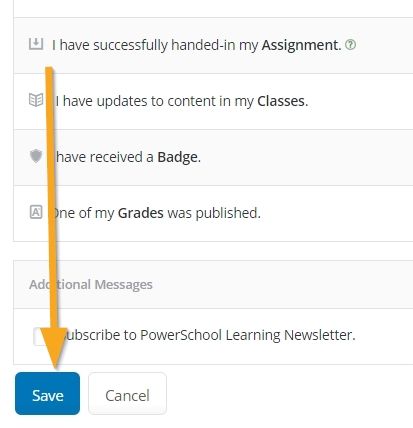The width and height of the screenshot is (413, 428).
Task: Click the bold word Grades
Action: pos(141,213)
